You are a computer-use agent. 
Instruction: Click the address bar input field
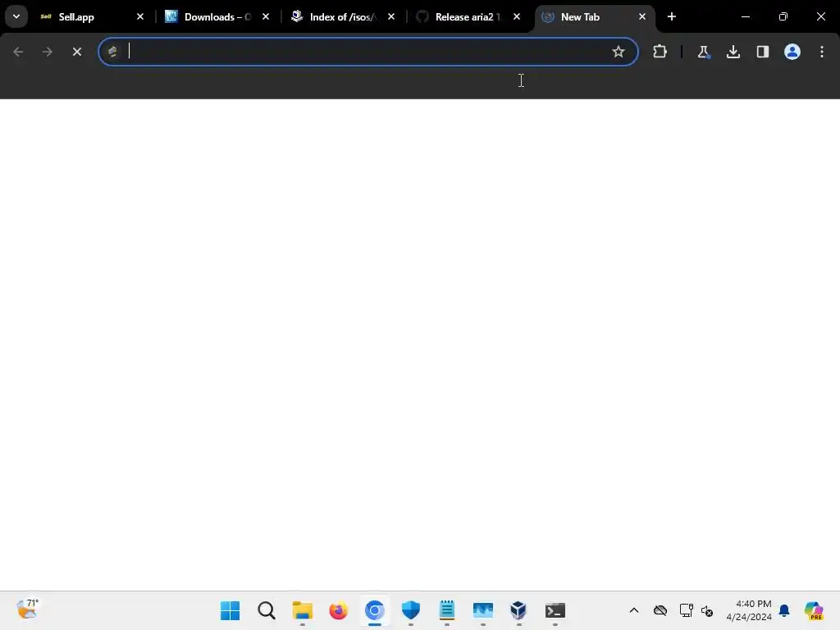pos(367,52)
